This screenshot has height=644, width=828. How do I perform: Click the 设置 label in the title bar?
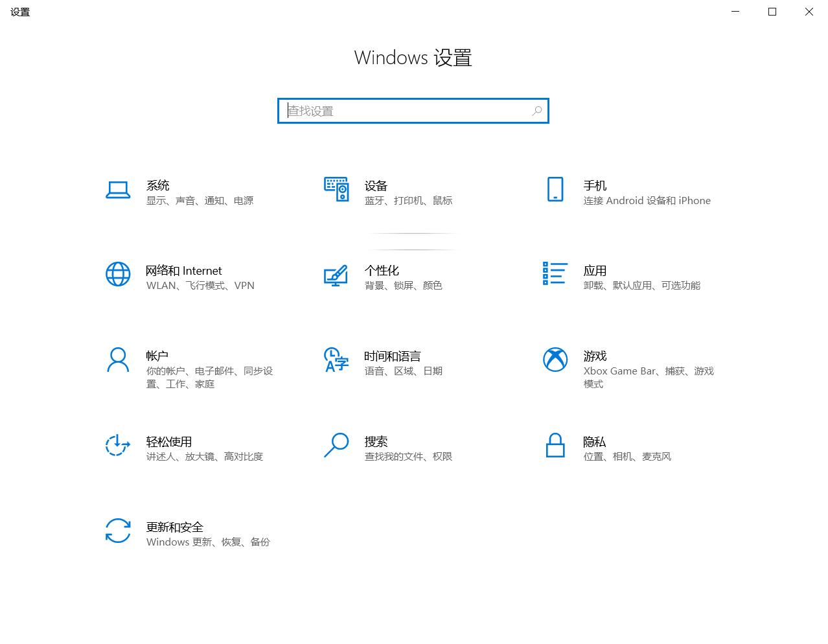point(20,12)
